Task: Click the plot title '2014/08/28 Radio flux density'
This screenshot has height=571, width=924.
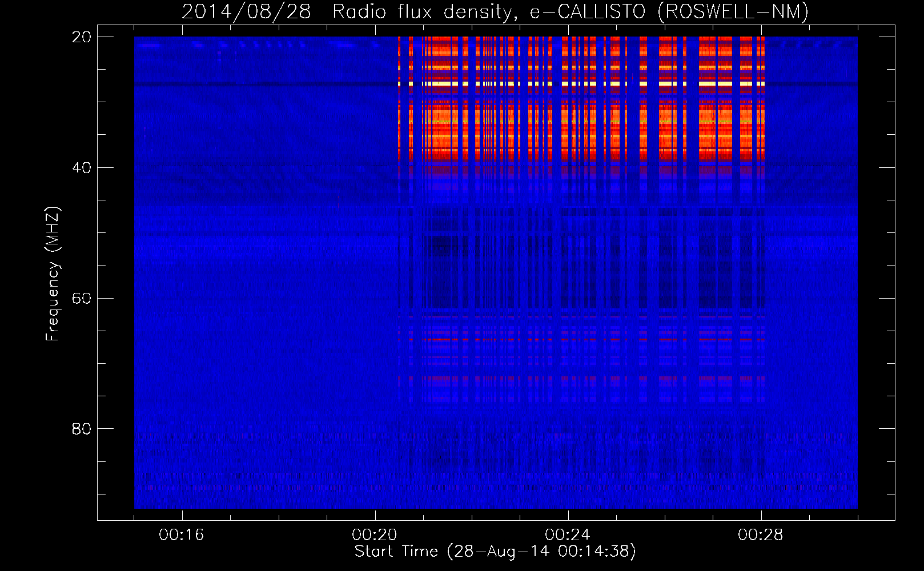Action: pyautogui.click(x=495, y=12)
